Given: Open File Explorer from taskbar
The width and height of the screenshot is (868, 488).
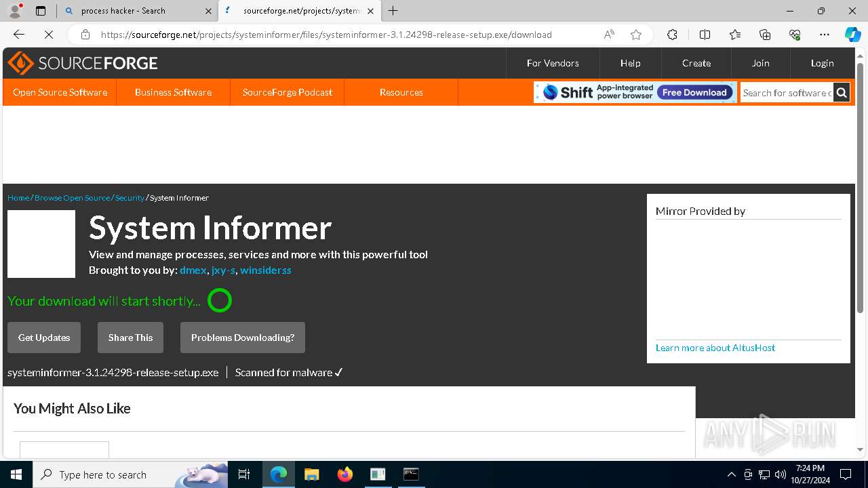Looking at the screenshot, I should (311, 474).
